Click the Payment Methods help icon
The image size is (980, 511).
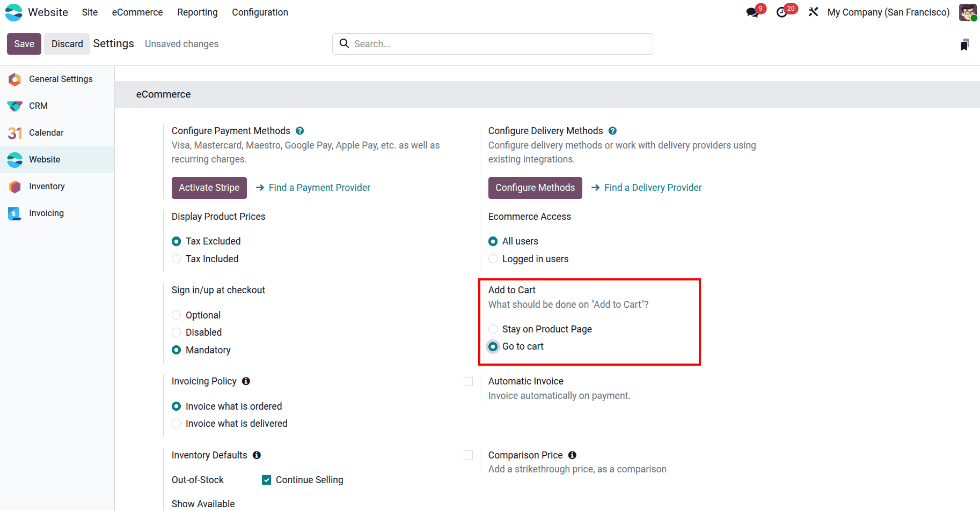pyautogui.click(x=300, y=131)
